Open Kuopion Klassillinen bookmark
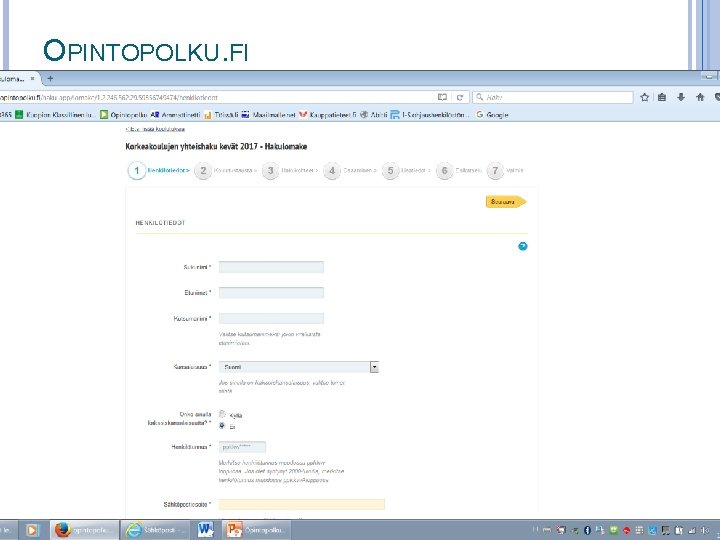Image resolution: width=720 pixels, height=540 pixels. pos(56,115)
